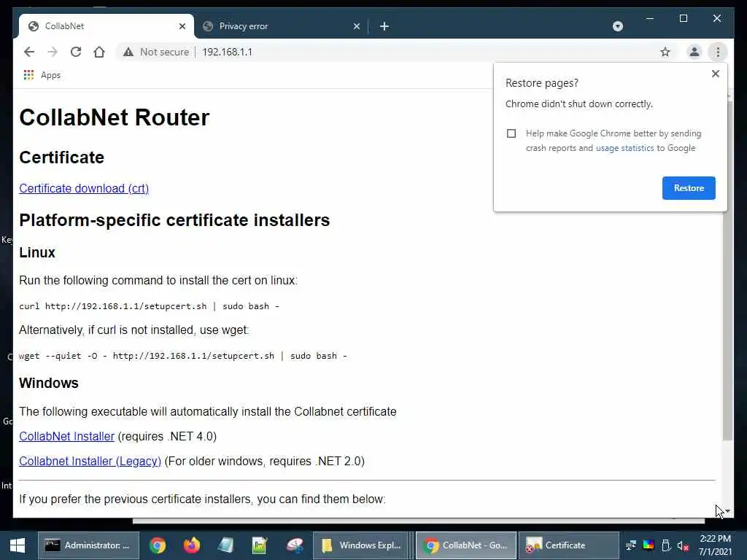747x560 pixels.
Task: Open the taskbar clock showing 2:22 PM
Action: [x=715, y=545]
